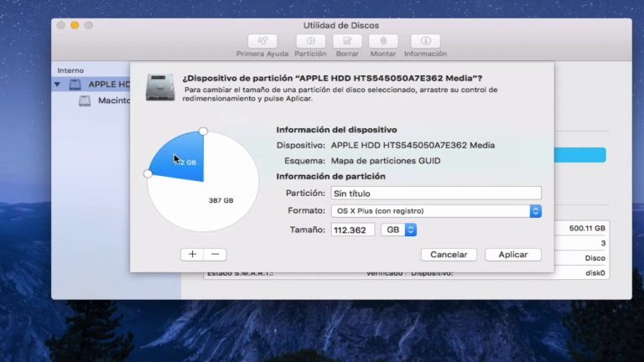644x362 pixels.
Task: Click the Tamaño field showing 112.362
Action: [x=353, y=230]
